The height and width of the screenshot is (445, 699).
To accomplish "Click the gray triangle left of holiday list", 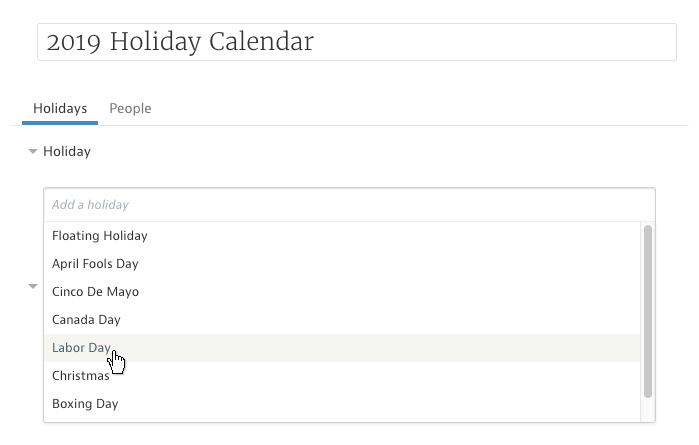I will tap(33, 286).
